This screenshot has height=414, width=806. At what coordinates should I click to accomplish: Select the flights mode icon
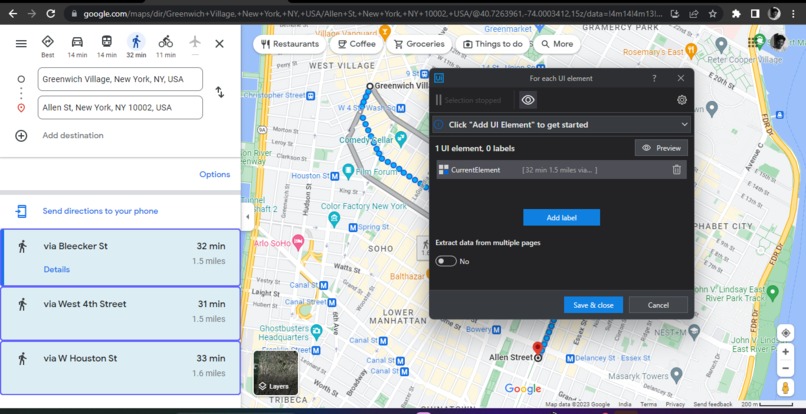tap(195, 43)
